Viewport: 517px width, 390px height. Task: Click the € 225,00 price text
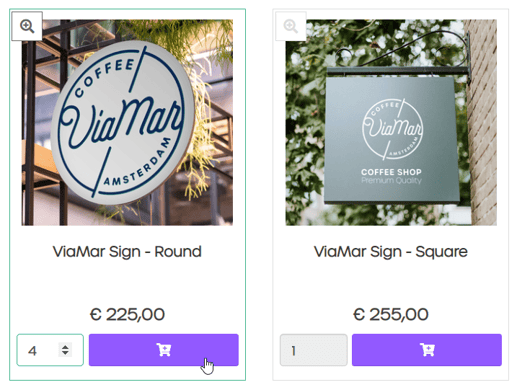(x=127, y=314)
